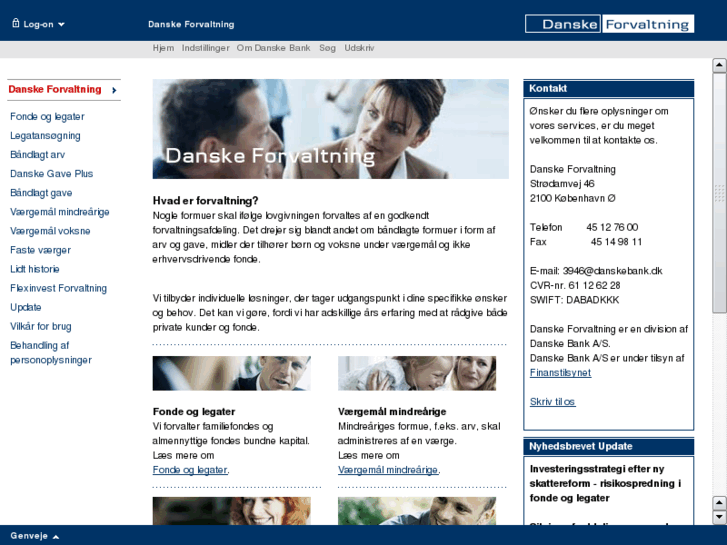Click the arrow next to the Danske Forvaltning sidebar heading
This screenshot has height=545, width=727.
(x=114, y=90)
